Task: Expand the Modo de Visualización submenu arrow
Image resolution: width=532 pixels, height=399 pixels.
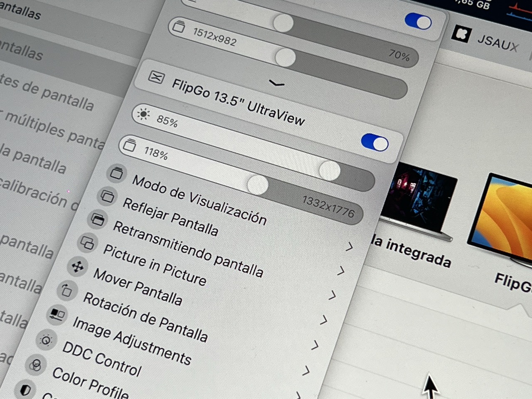Action: click(349, 247)
